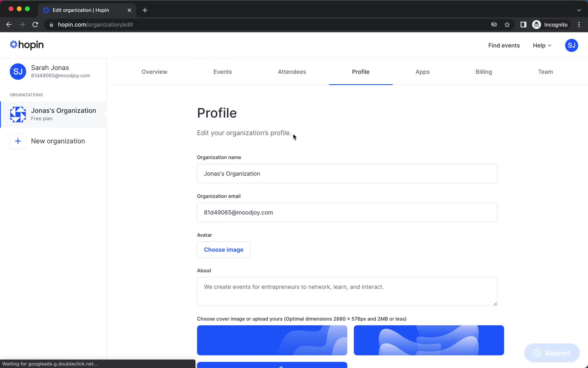Switch to the Attendees tab

click(x=292, y=72)
